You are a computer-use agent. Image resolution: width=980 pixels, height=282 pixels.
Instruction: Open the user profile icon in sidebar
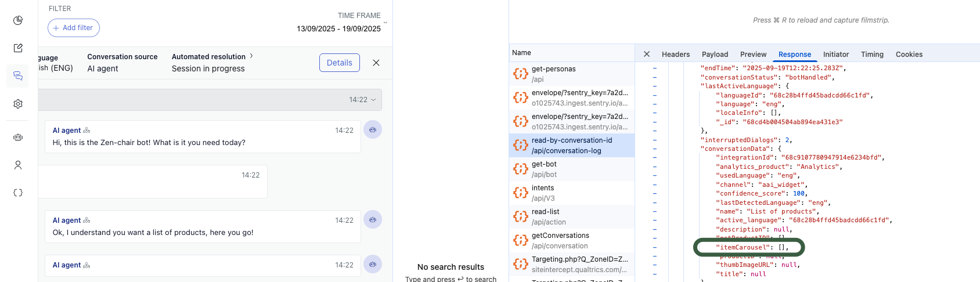(18, 165)
